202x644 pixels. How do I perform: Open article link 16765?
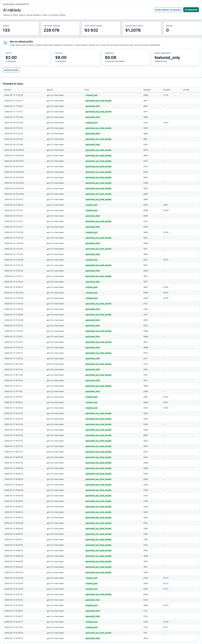(x=165, y=287)
